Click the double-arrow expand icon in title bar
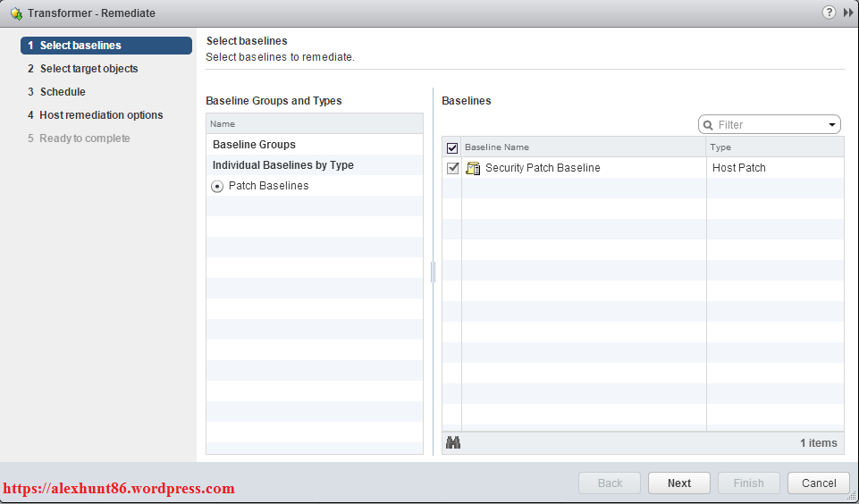The width and height of the screenshot is (859, 504). tap(847, 13)
